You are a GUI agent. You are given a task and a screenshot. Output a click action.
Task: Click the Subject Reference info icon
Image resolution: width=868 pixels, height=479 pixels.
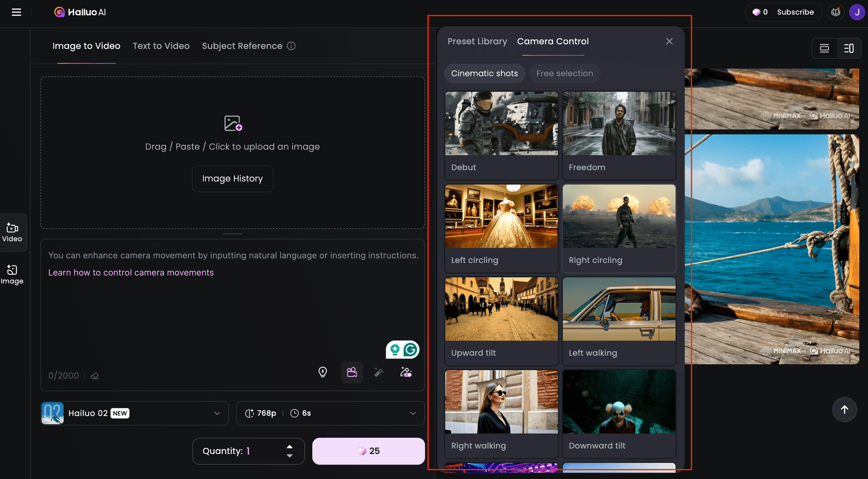[x=291, y=46]
